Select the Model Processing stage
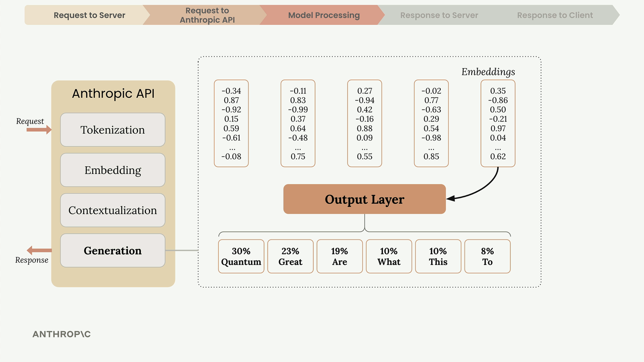This screenshot has width=644, height=362. [x=324, y=15]
